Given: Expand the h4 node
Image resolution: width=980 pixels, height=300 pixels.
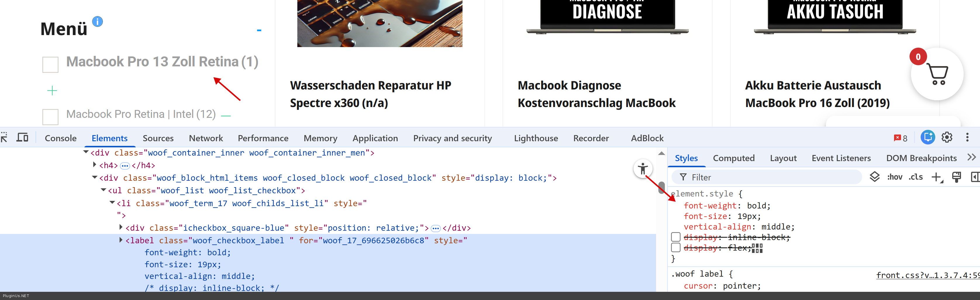Looking at the screenshot, I should [95, 165].
